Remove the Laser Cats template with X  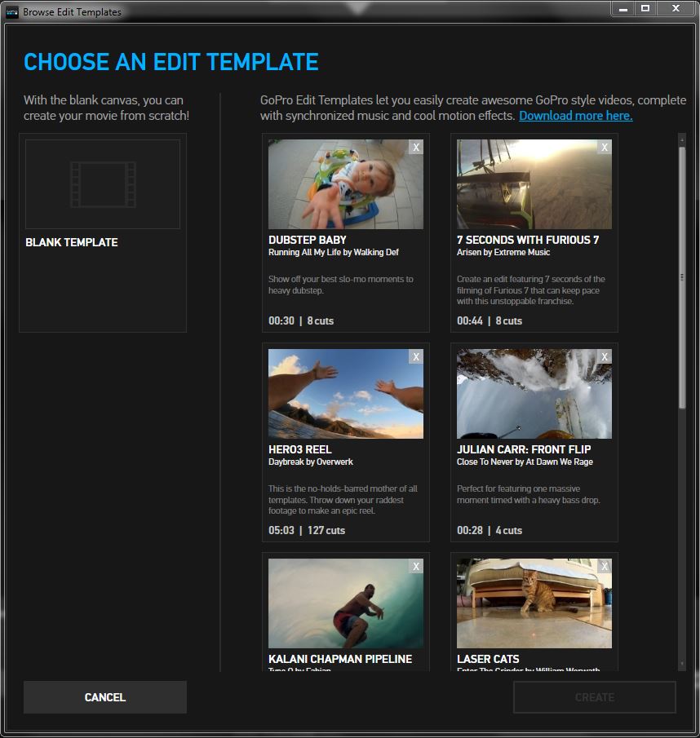coord(605,566)
